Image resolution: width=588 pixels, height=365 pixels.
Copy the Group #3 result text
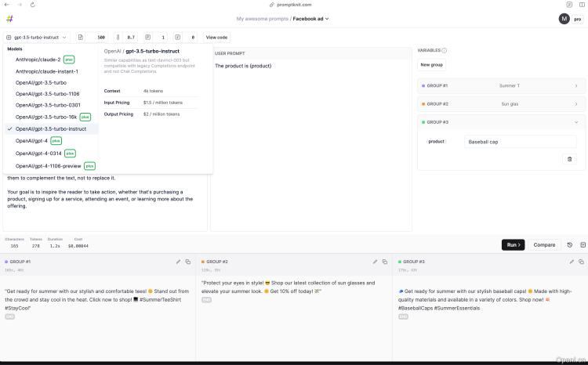581,262
